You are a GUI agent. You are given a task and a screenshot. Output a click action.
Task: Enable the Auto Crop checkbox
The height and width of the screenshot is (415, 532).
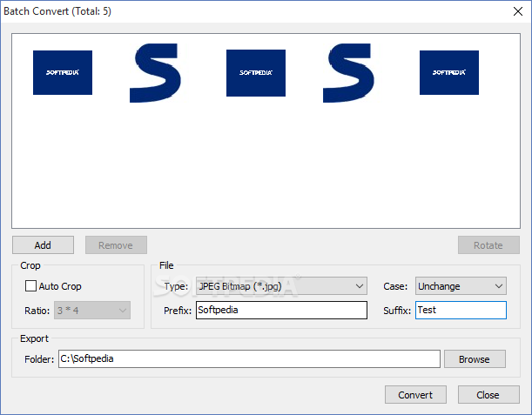click(30, 286)
